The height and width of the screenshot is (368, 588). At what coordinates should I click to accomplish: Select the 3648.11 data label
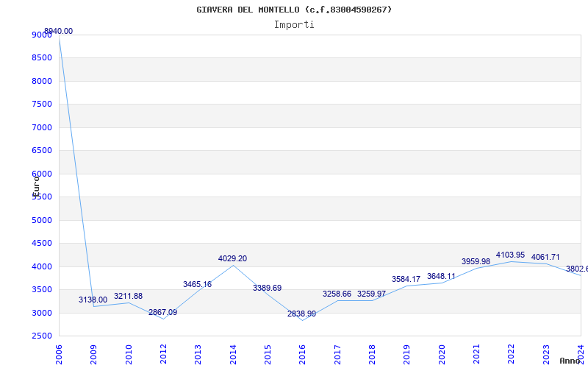pos(442,277)
